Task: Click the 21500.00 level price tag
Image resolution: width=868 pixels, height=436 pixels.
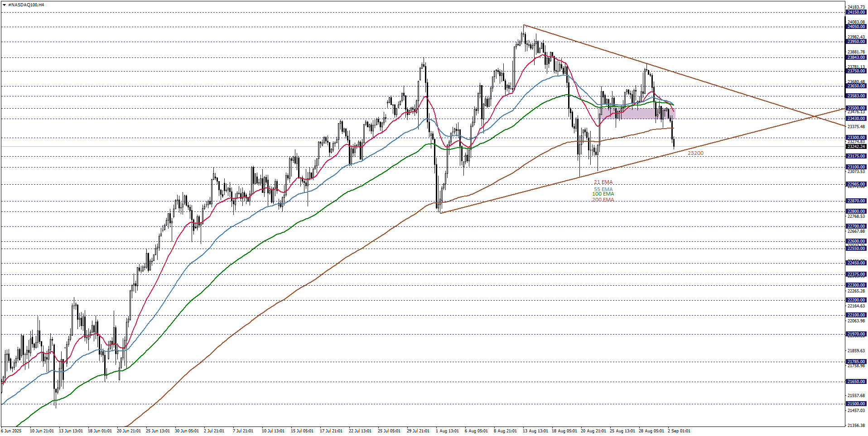Action: tap(856, 404)
